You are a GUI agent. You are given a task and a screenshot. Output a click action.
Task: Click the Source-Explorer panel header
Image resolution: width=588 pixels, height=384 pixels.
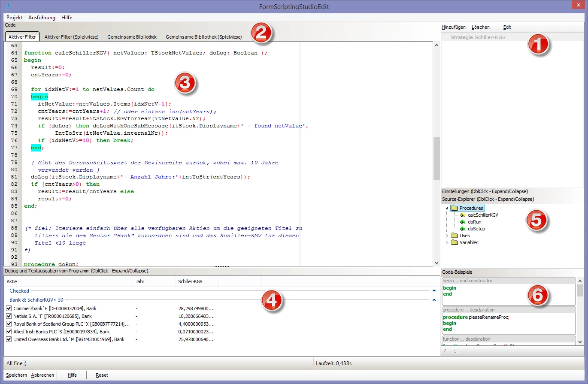click(x=512, y=199)
